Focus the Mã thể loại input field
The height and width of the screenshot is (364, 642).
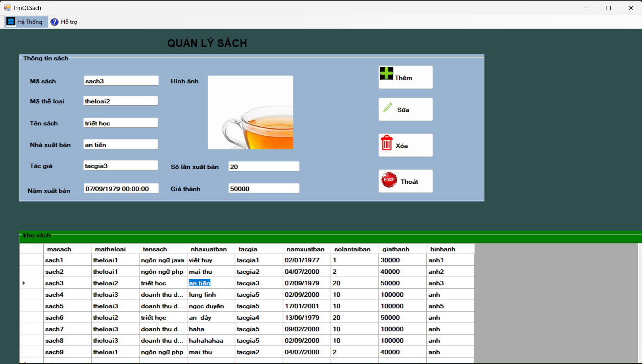tap(121, 101)
